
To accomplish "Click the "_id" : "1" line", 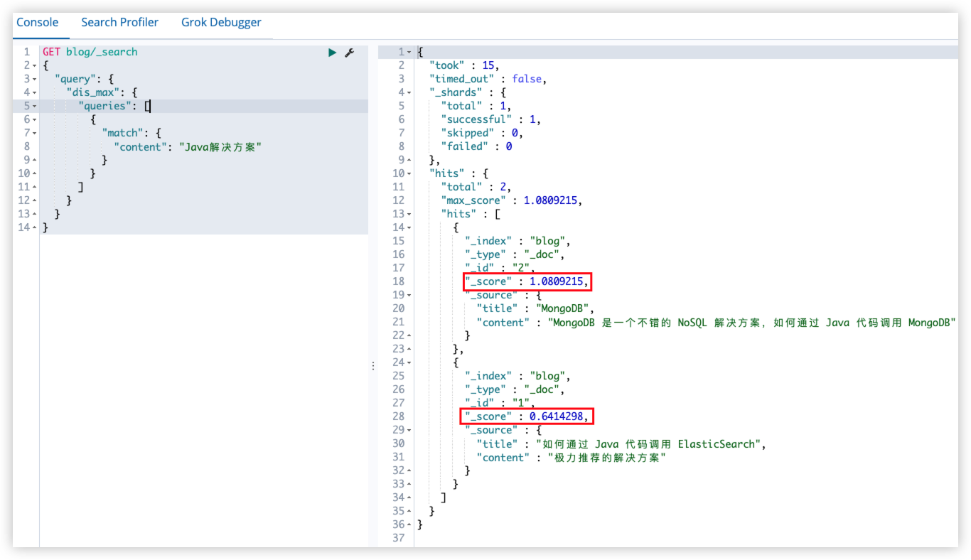I will coord(500,403).
